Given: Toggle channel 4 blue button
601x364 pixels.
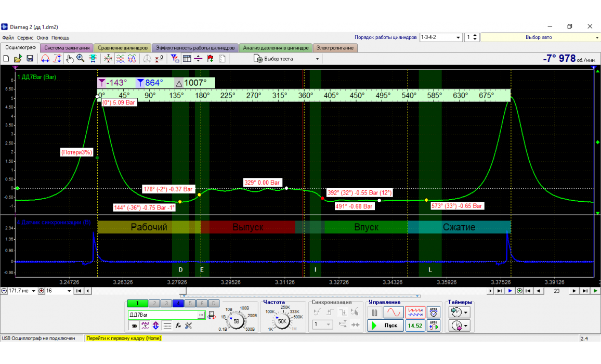Looking at the screenshot, I should 177,303.
